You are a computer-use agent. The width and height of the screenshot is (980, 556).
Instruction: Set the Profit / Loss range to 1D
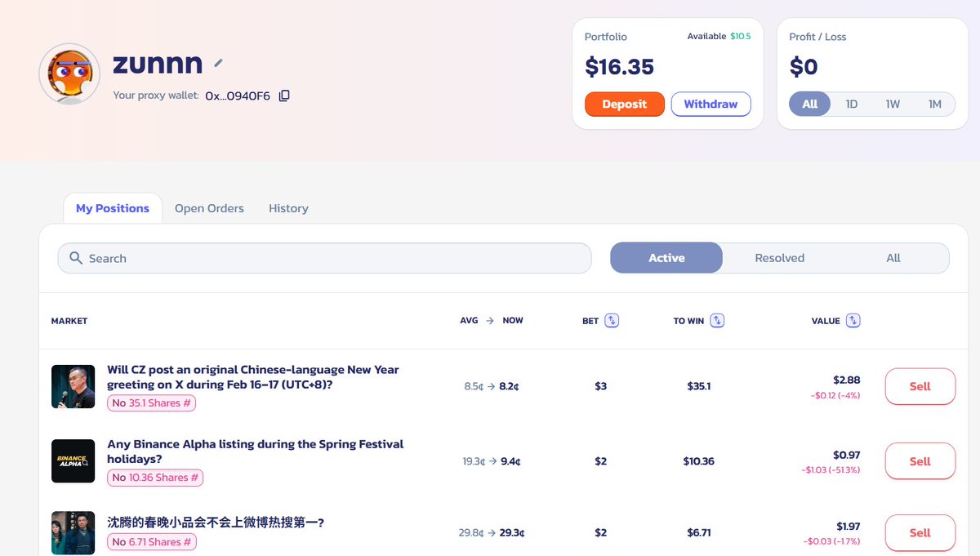[852, 105]
